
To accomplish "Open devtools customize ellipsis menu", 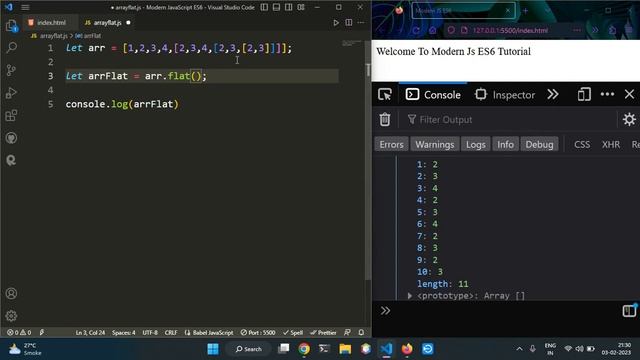I will click(607, 95).
